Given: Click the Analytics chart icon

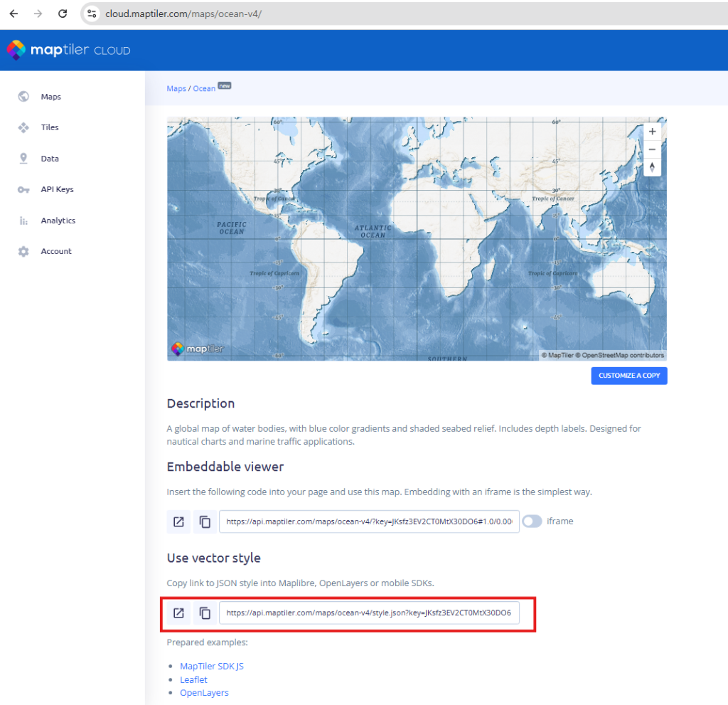Looking at the screenshot, I should 23,221.
